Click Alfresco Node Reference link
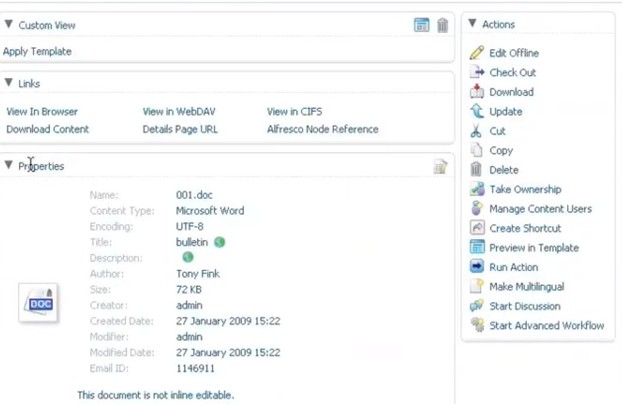This screenshot has width=622, height=404. (322, 129)
